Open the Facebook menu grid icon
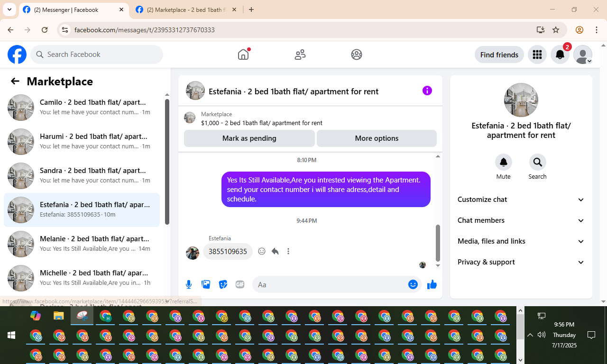 coord(537,55)
